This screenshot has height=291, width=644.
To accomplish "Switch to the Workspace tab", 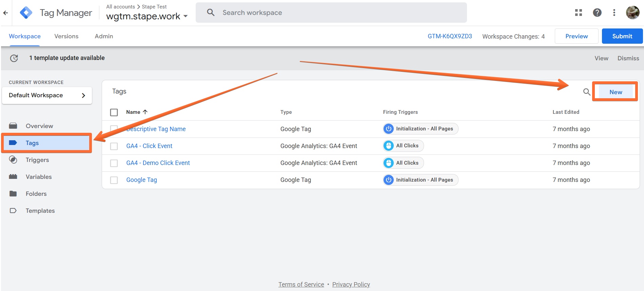I will point(25,36).
